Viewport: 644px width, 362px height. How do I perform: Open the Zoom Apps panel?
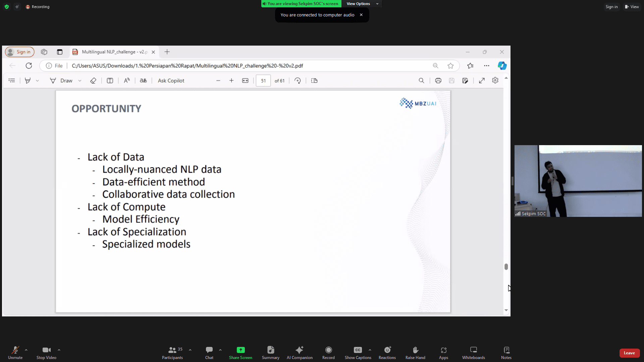click(443, 353)
